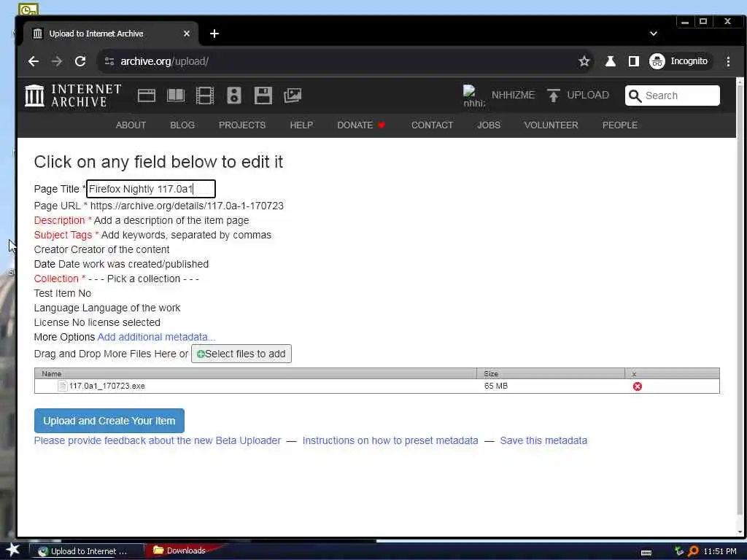Screen dimensions: 747x560
Task: Open the Audio speaker icon
Action: [234, 96]
